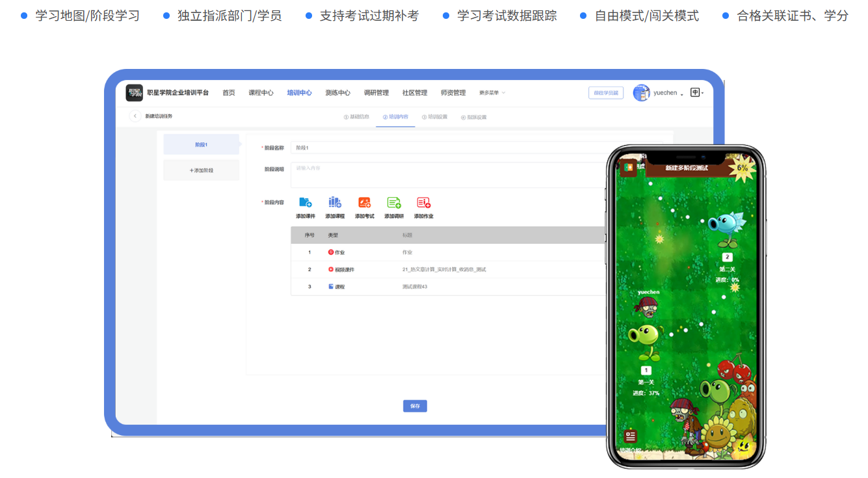Viewport: 868px width, 478px height.
Task: Tap the 6% progress sun badge on phone
Action: 741,168
